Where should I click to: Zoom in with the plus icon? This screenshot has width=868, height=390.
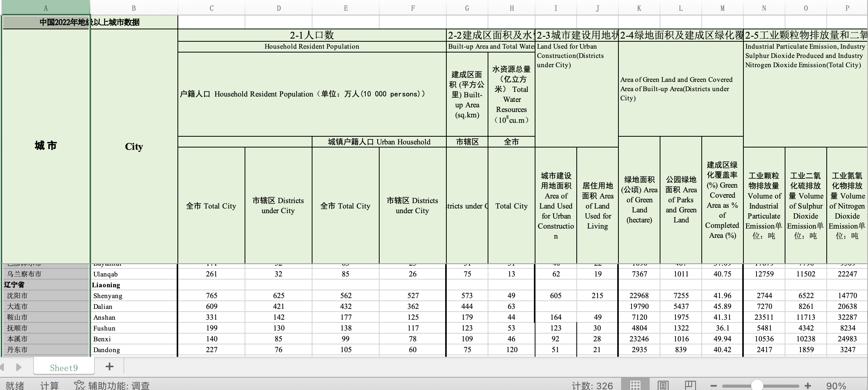(807, 386)
